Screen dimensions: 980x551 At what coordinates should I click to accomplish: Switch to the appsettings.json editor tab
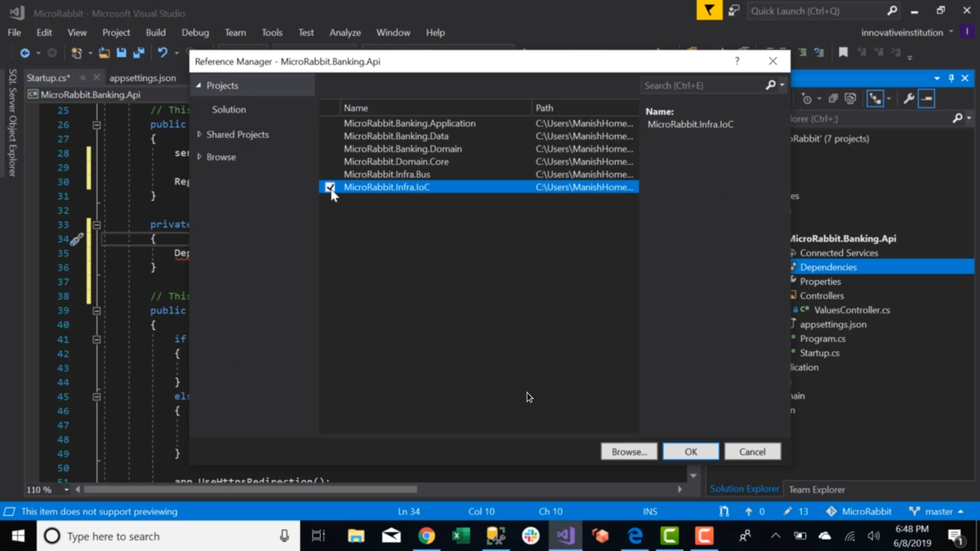click(143, 78)
